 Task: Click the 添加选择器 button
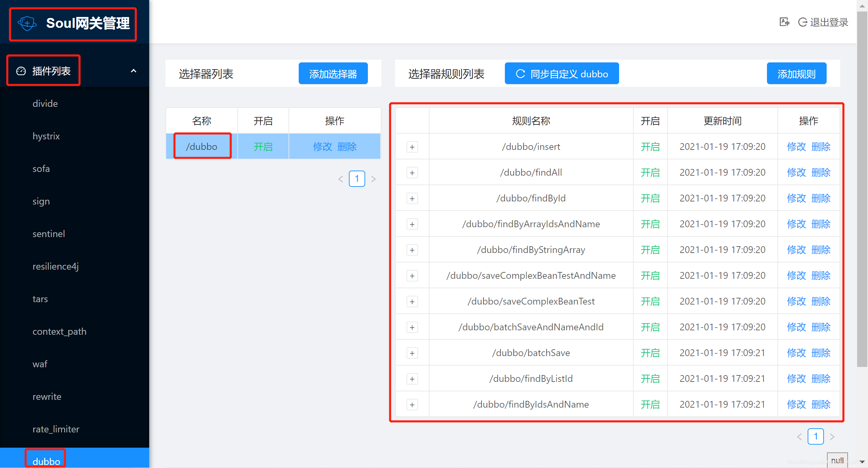333,74
